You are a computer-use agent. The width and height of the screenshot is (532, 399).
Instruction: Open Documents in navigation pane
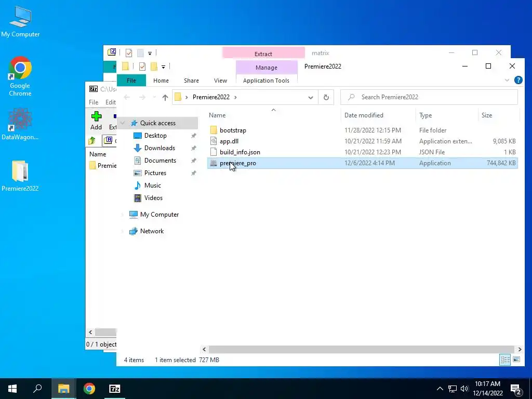160,161
